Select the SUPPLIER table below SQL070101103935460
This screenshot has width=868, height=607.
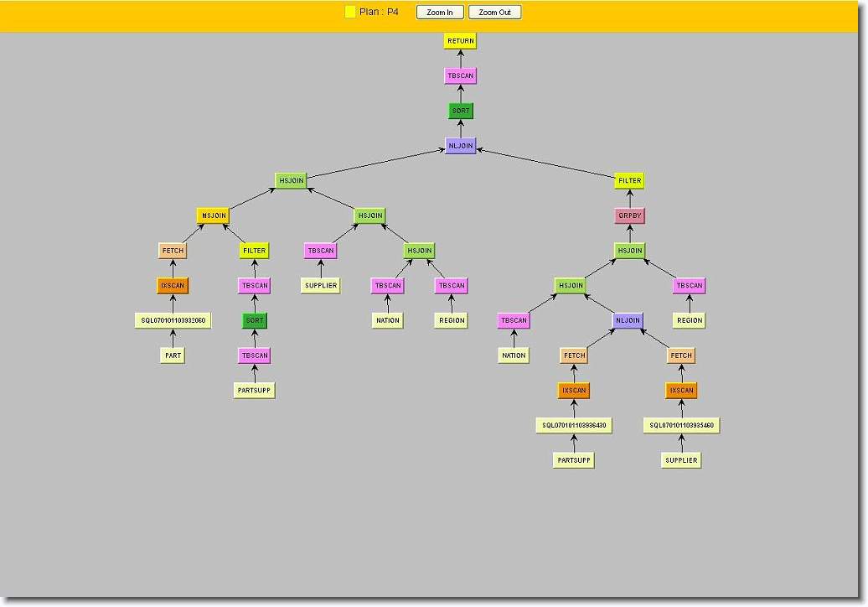click(x=681, y=460)
